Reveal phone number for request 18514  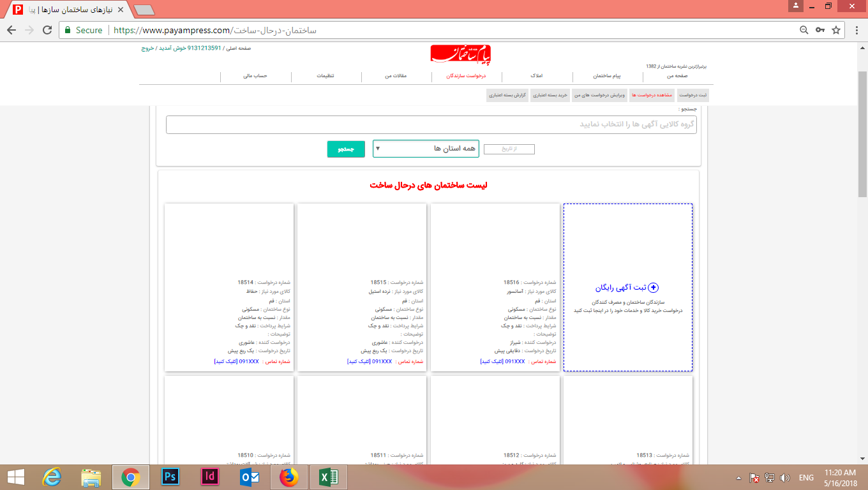[236, 361]
